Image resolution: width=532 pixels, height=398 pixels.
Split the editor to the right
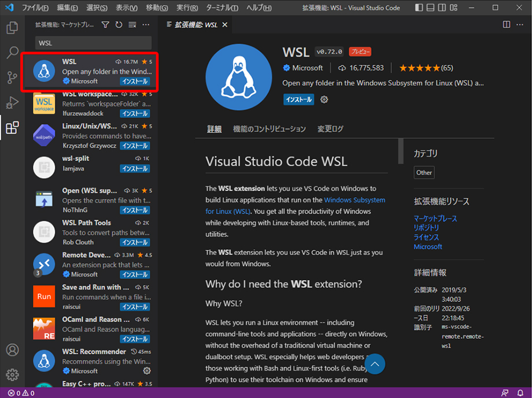(x=506, y=24)
